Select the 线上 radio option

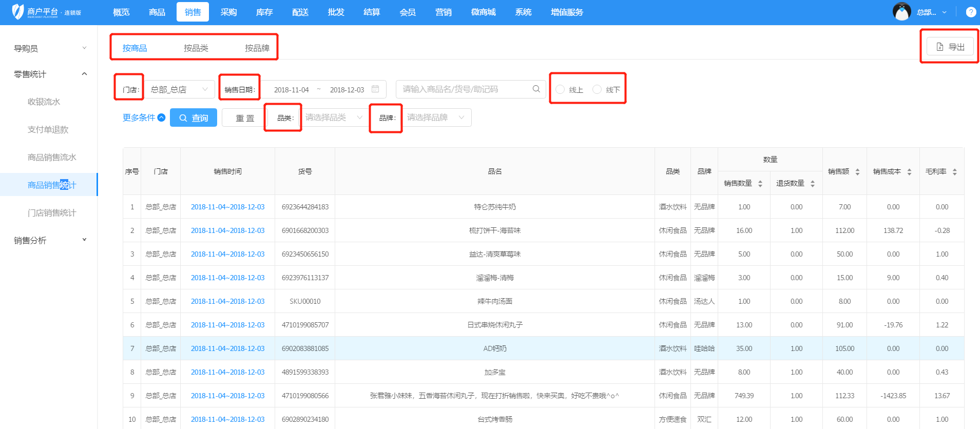(560, 90)
